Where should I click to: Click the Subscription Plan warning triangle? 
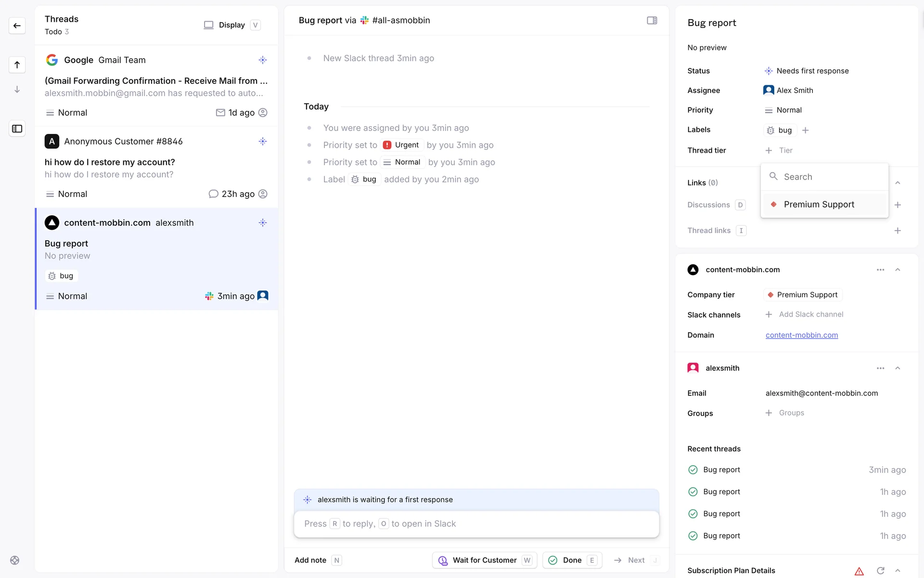[x=859, y=571]
